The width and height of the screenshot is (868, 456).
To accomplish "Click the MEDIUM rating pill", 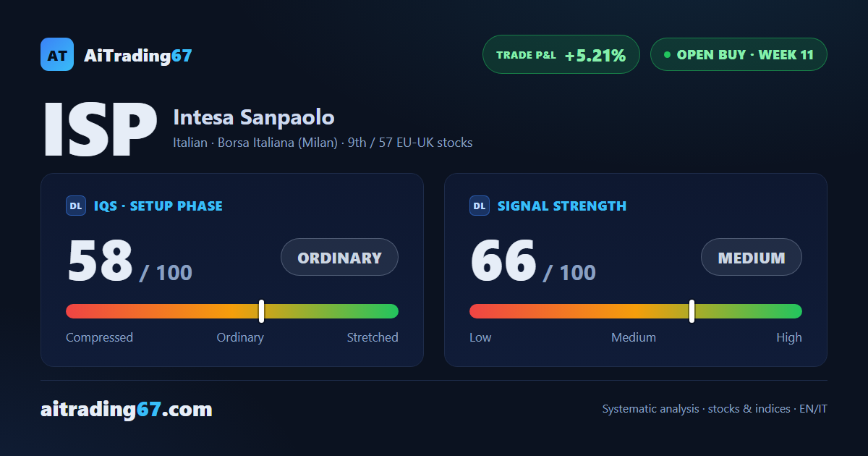I will [x=752, y=257].
